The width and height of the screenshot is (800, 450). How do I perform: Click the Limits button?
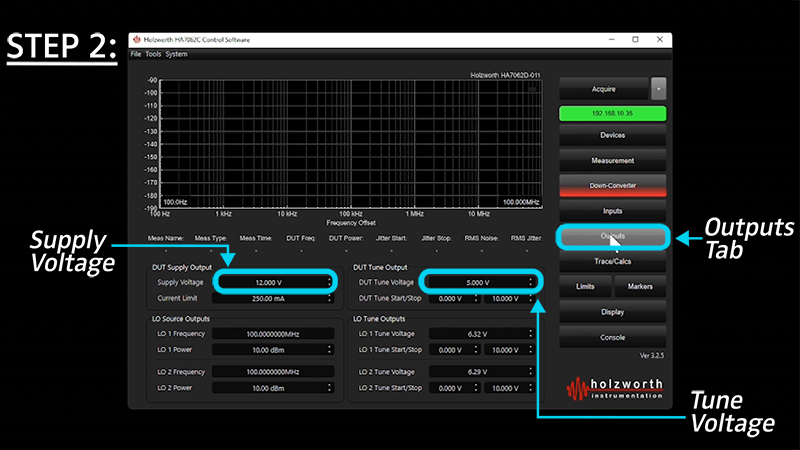(585, 287)
